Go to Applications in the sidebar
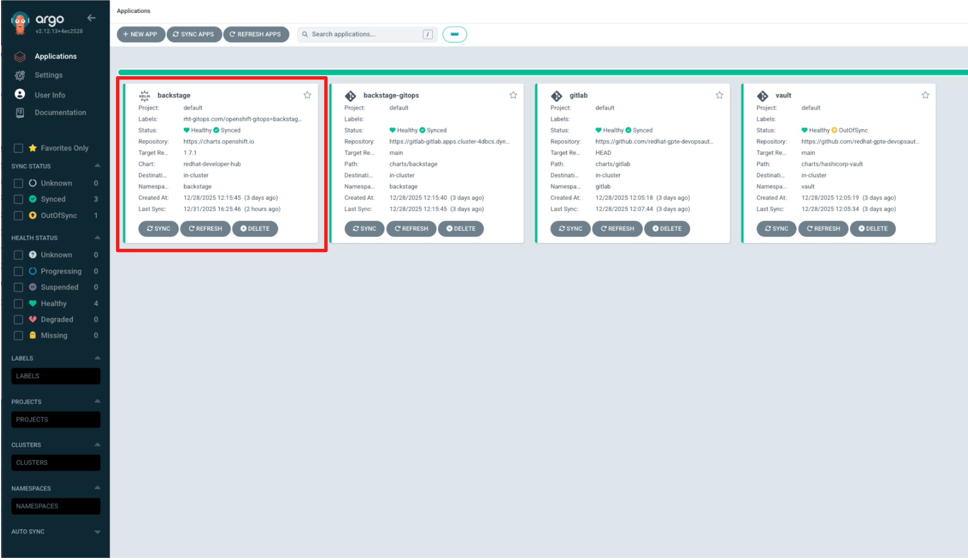The image size is (968, 560). tap(55, 56)
